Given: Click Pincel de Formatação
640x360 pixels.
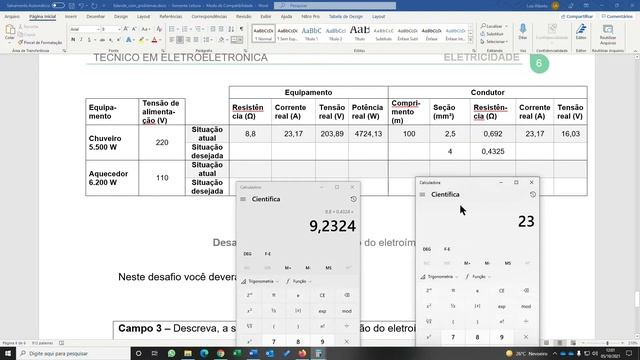Looking at the screenshot, I should click(40, 42).
